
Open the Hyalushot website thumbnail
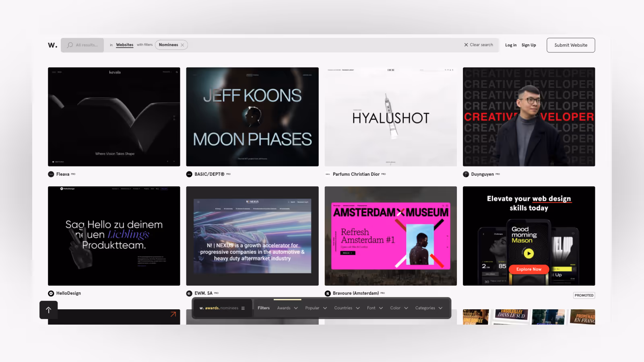[390, 117]
